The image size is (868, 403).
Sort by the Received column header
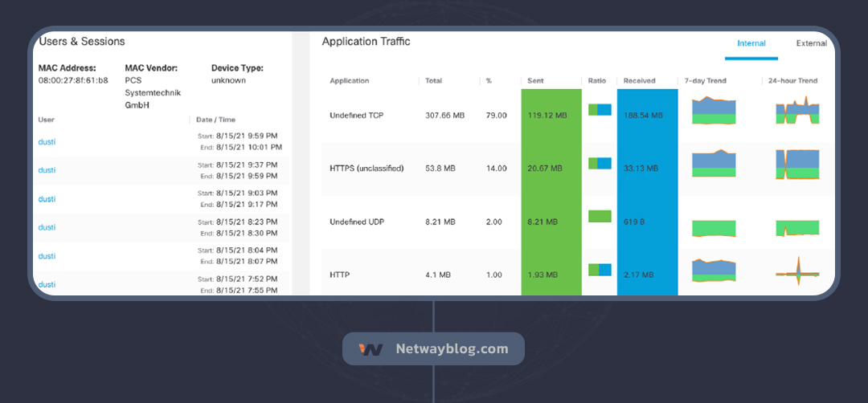[639, 81]
